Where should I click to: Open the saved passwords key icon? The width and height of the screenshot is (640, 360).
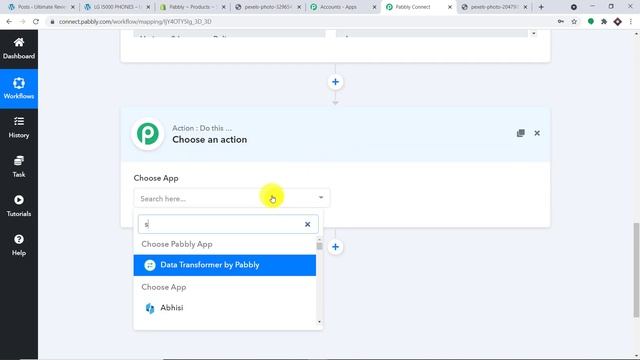coord(561,22)
